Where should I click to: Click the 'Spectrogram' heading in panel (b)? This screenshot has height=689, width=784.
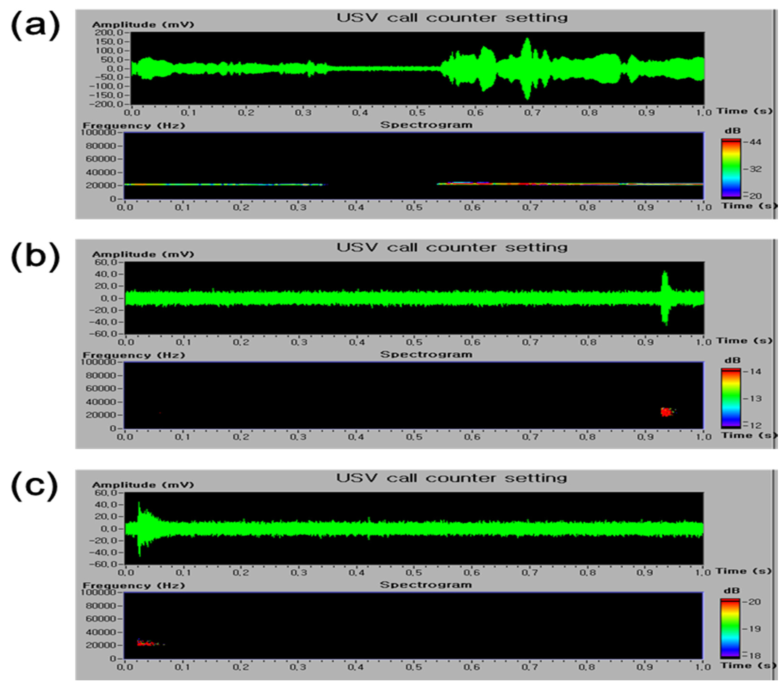coord(426,355)
